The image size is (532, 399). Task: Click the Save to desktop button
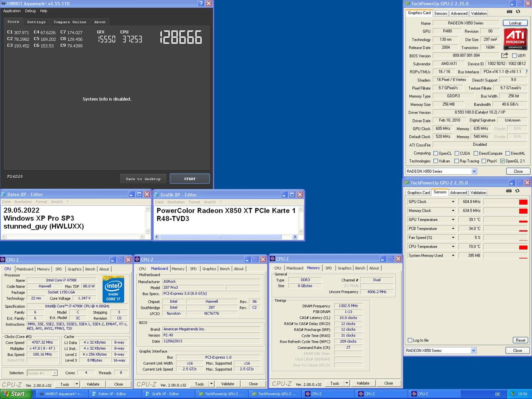click(x=143, y=179)
